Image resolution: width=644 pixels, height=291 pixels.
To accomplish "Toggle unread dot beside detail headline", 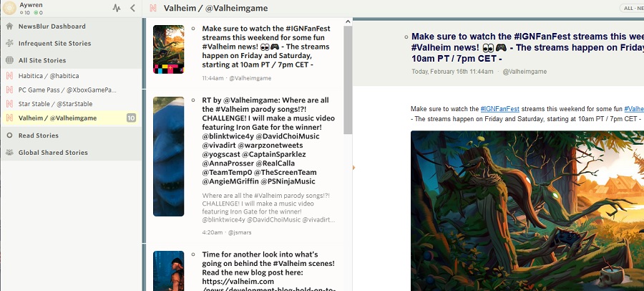I will pyautogui.click(x=406, y=37).
